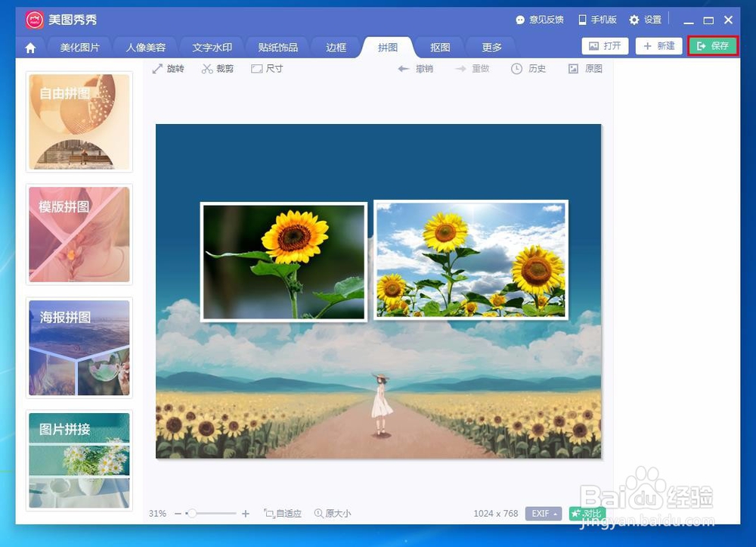Open the 文字水印 tab
This screenshot has height=547, width=756.
(212, 48)
